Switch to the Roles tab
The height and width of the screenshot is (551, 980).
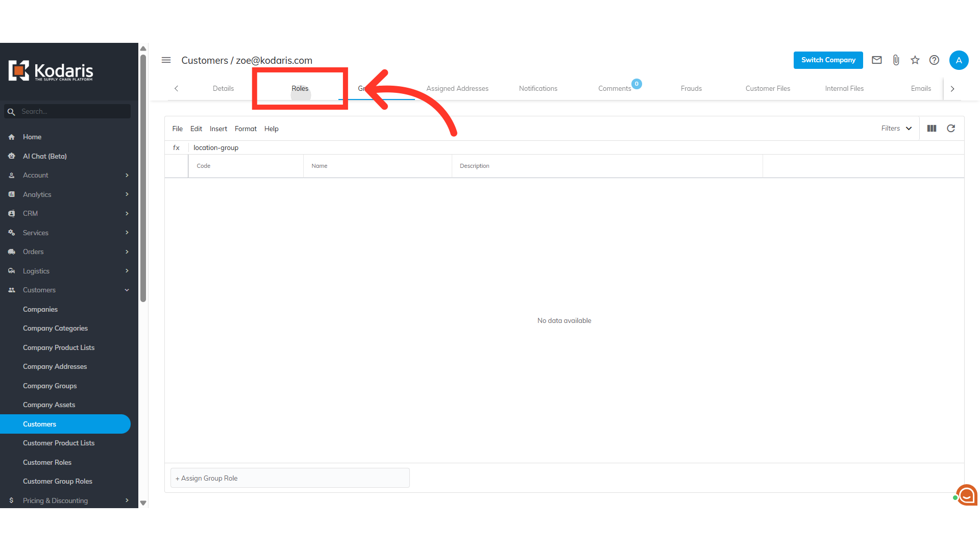(x=300, y=88)
